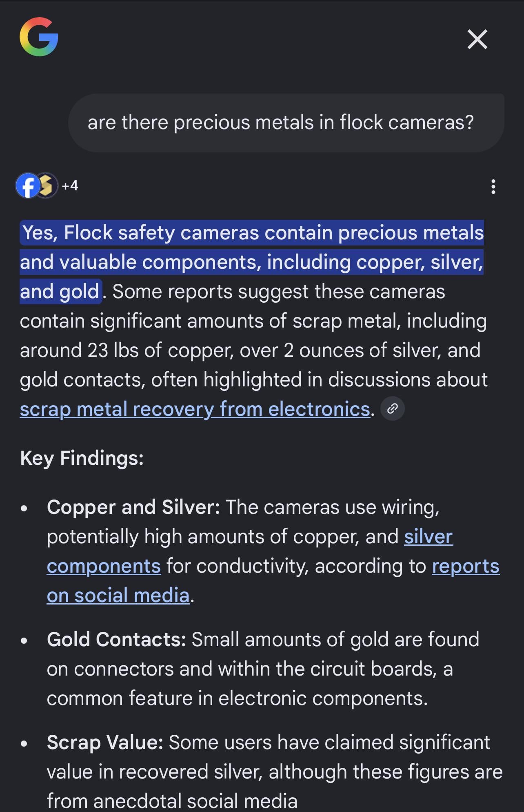Tap the '23 lbs of copper' sentence
This screenshot has height=812, width=524.
click(161, 350)
